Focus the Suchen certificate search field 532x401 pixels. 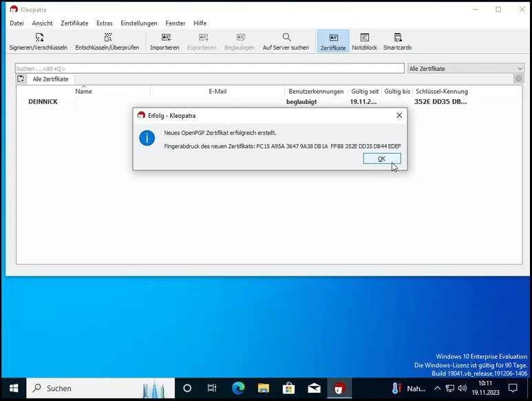(x=210, y=69)
